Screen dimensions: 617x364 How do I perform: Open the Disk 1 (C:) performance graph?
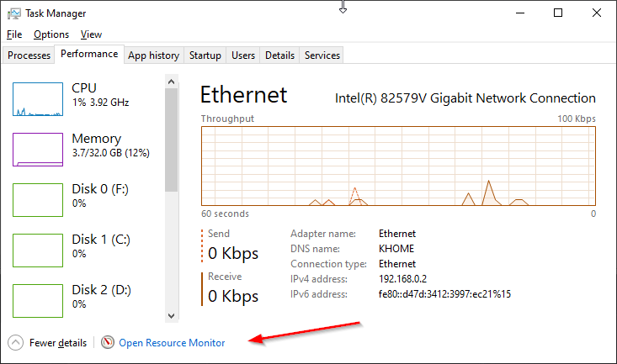(38, 251)
